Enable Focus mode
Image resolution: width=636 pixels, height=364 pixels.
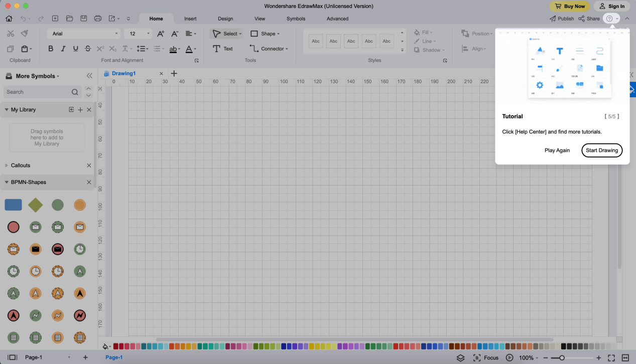(486, 358)
